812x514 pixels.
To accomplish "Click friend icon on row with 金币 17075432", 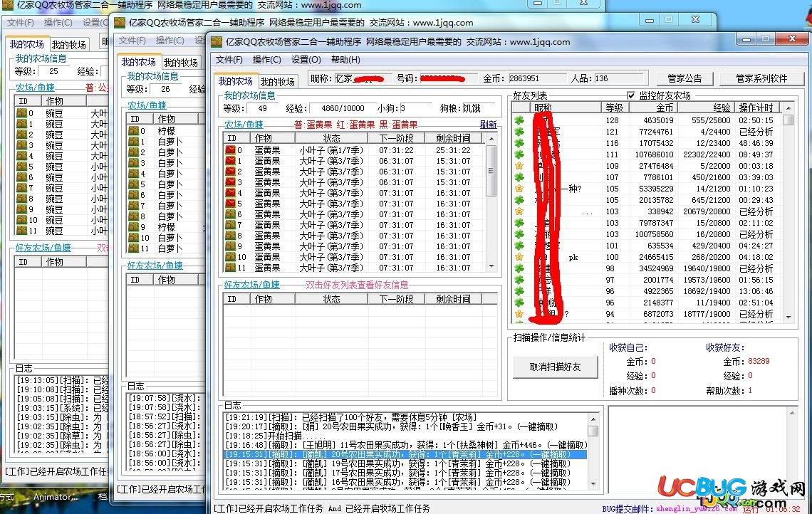I will pyautogui.click(x=519, y=143).
